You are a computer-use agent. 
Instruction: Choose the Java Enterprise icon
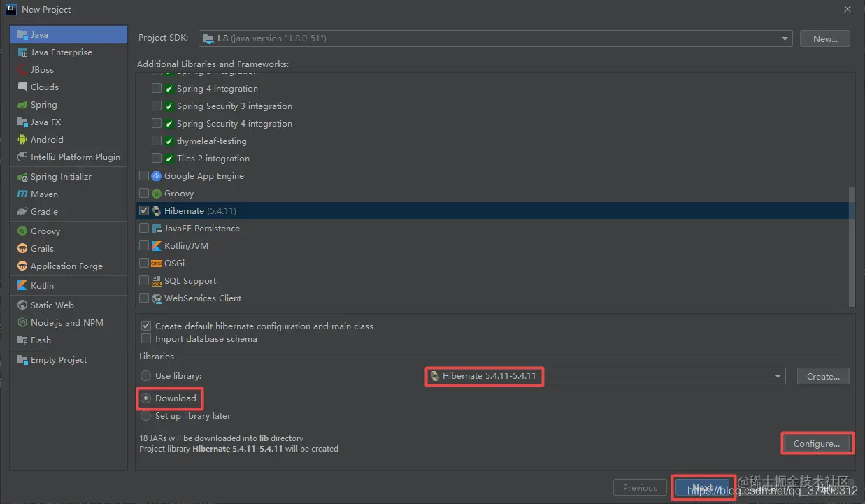[22, 52]
